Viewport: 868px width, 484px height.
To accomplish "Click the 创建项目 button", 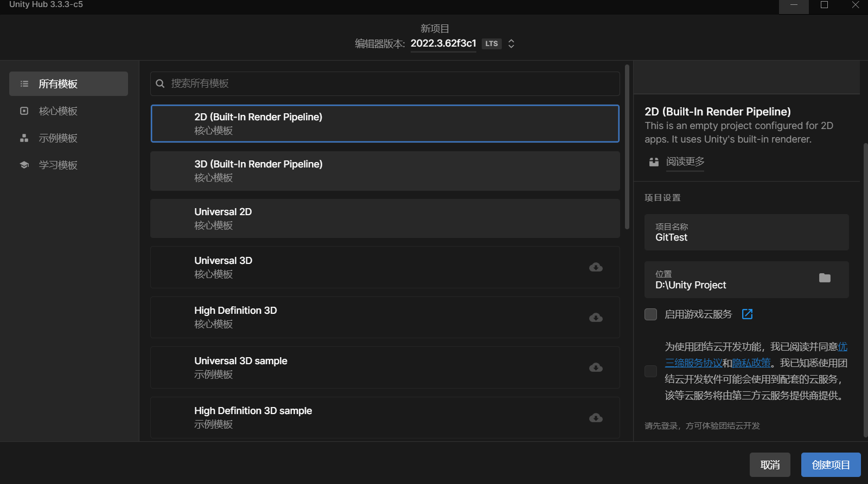I will (831, 465).
